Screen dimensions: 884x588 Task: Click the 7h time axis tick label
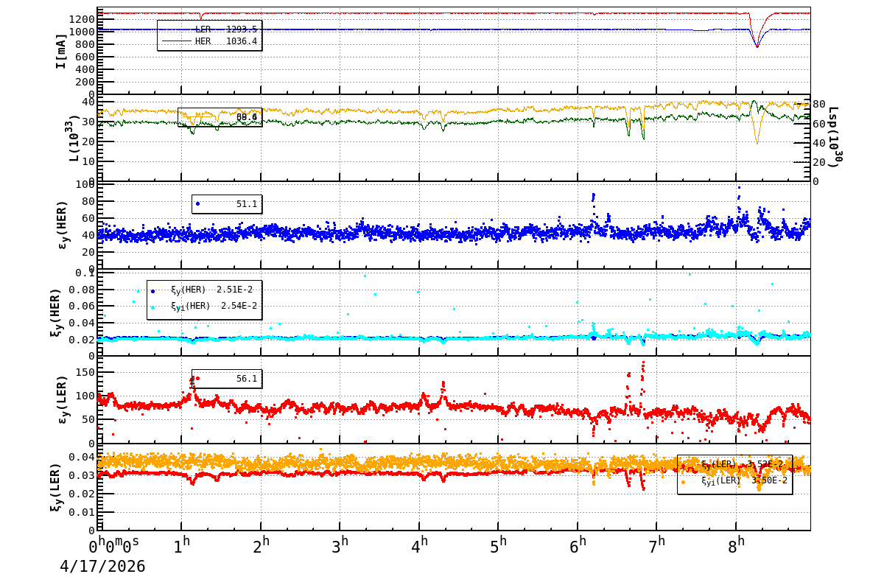[657, 546]
